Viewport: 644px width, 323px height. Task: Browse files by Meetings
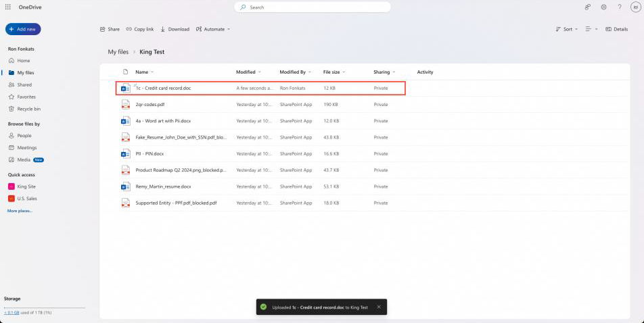click(22, 147)
